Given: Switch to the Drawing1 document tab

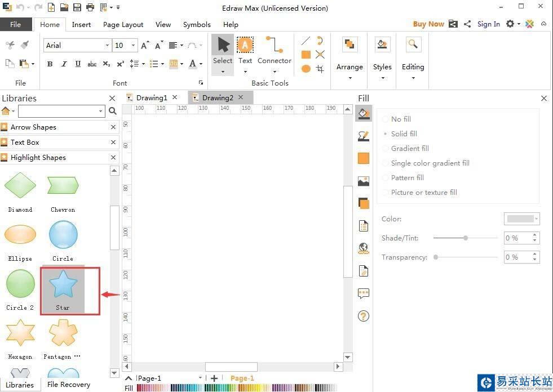Looking at the screenshot, I should click(x=152, y=98).
